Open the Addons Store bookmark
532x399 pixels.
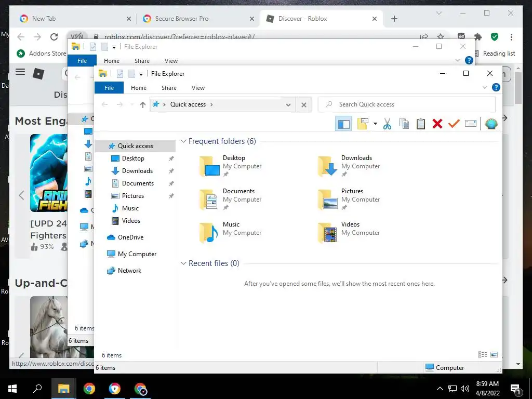[x=41, y=54]
